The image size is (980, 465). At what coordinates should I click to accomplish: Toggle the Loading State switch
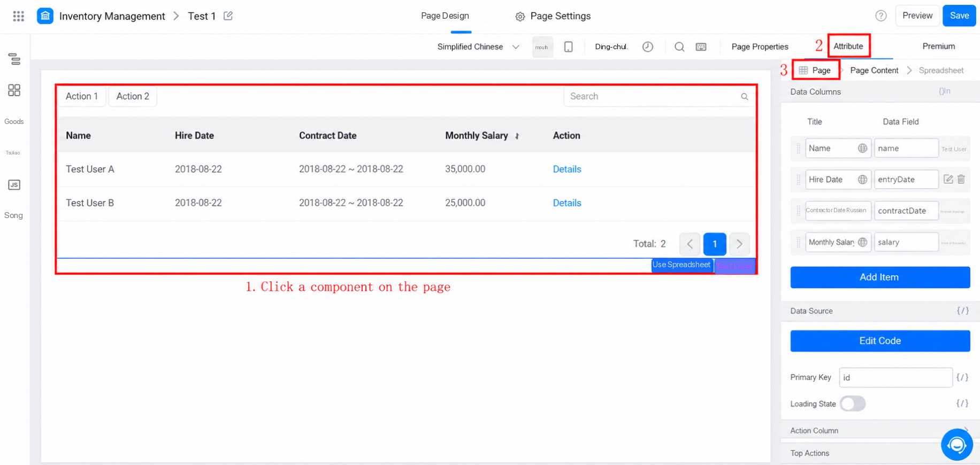(x=852, y=404)
